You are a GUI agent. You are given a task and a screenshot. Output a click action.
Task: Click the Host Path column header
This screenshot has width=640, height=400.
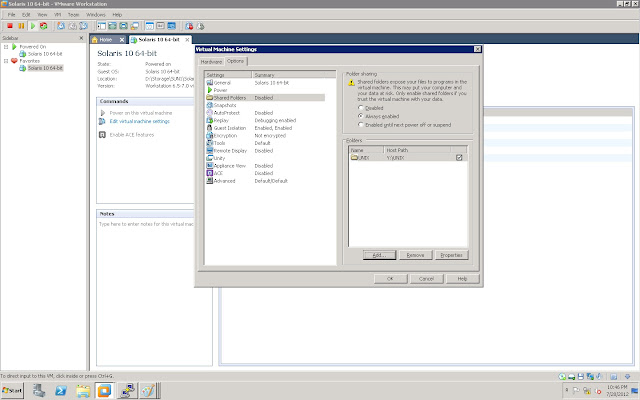pyautogui.click(x=417, y=150)
